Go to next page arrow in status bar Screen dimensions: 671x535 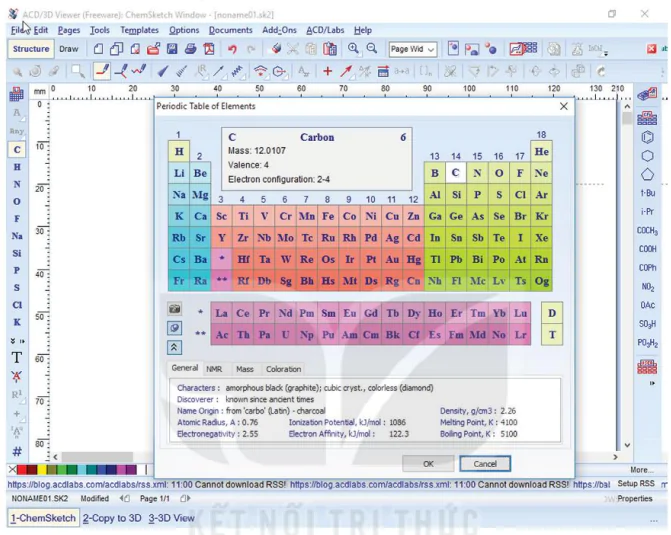pos(186,498)
